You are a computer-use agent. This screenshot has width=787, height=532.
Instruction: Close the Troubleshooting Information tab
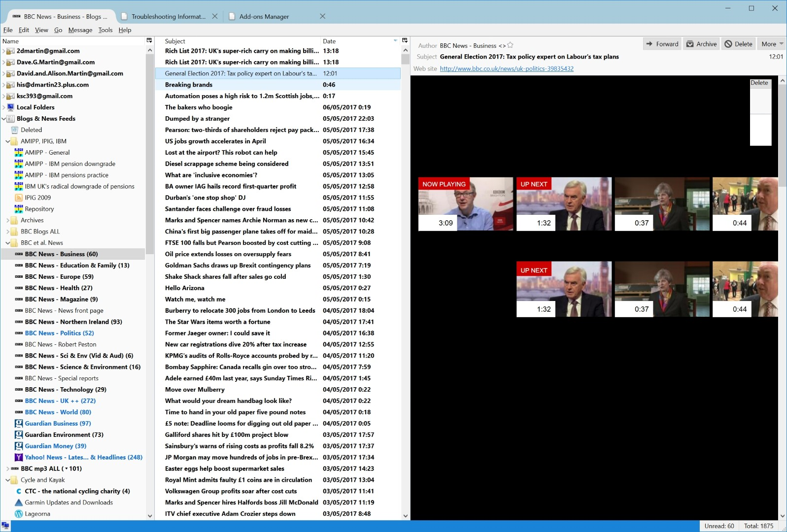point(215,16)
